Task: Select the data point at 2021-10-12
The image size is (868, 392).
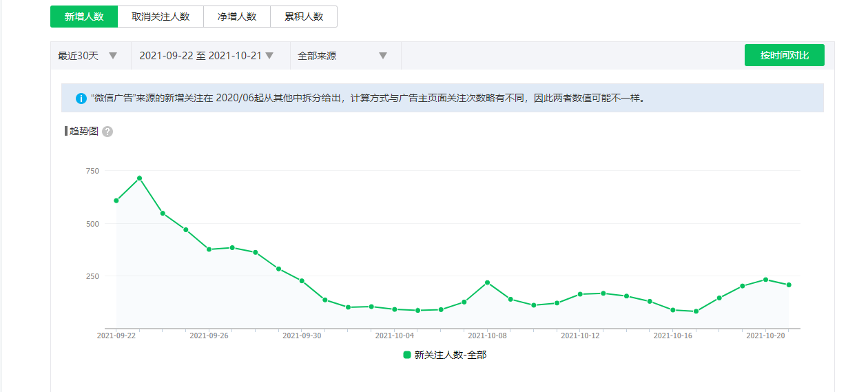Action: tap(580, 294)
